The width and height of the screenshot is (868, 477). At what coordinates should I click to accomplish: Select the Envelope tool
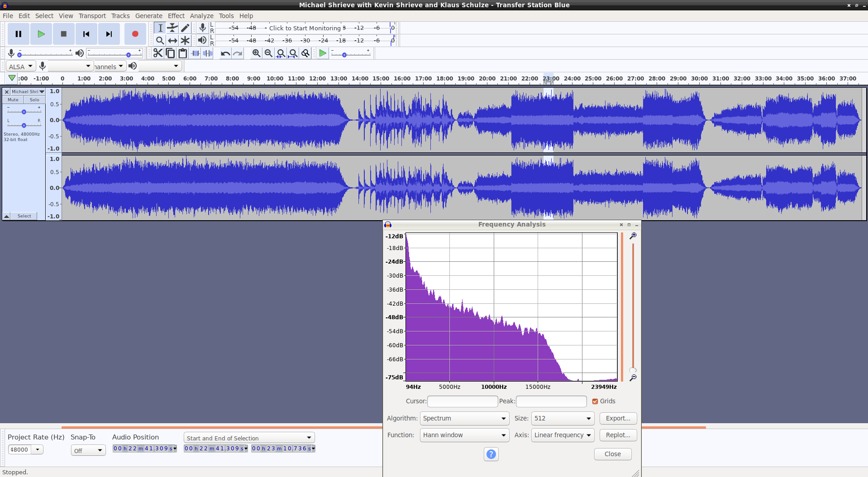[x=172, y=28]
